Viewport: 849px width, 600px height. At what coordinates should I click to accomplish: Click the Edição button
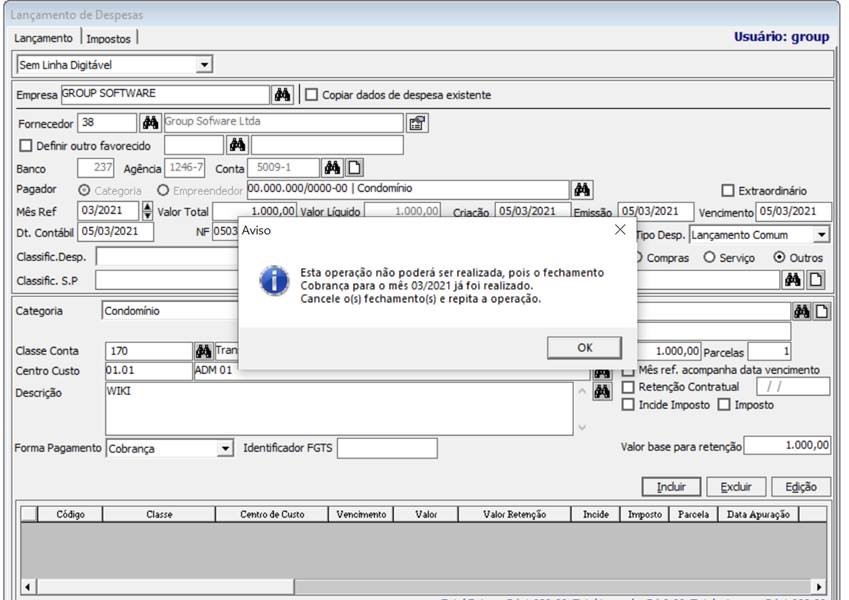(x=801, y=487)
